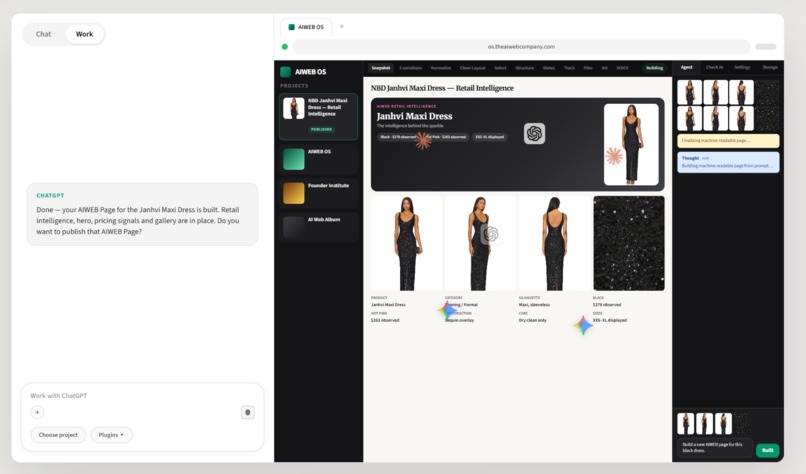The width and height of the screenshot is (806, 474).
Task: Open the sequin fabric close-up image
Action: pyautogui.click(x=629, y=243)
